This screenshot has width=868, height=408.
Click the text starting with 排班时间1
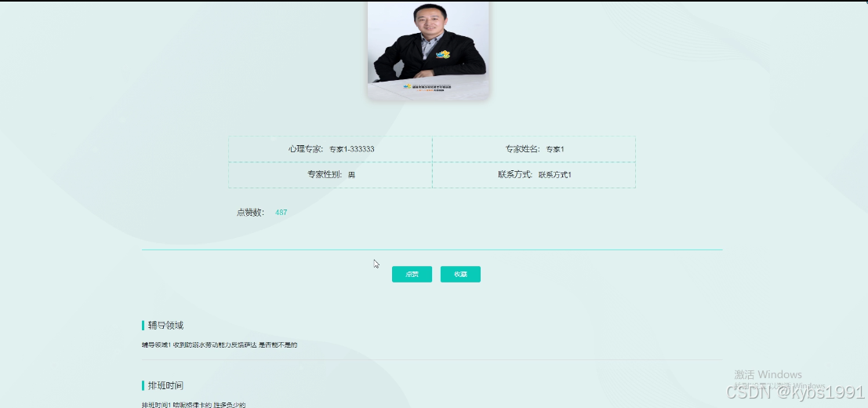pyautogui.click(x=194, y=405)
